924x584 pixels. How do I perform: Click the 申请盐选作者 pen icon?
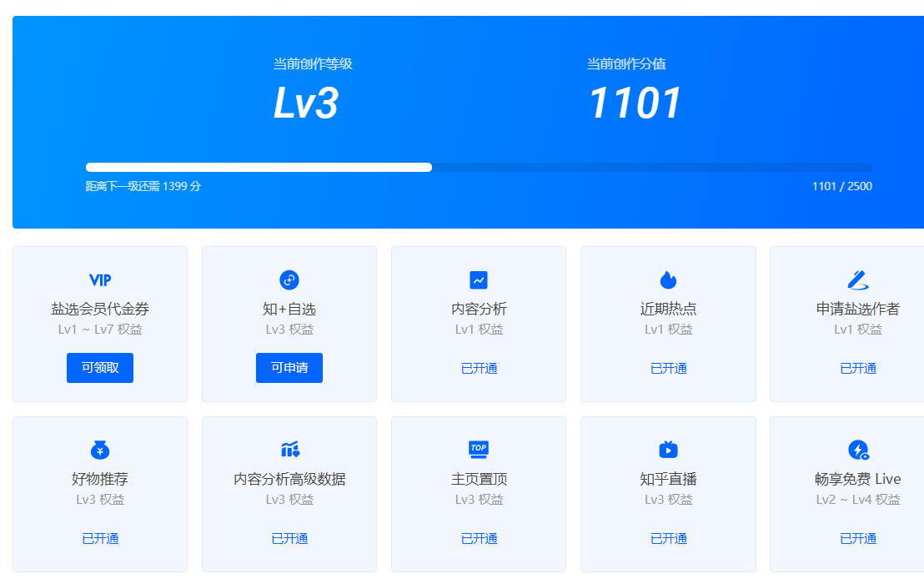pyautogui.click(x=858, y=280)
